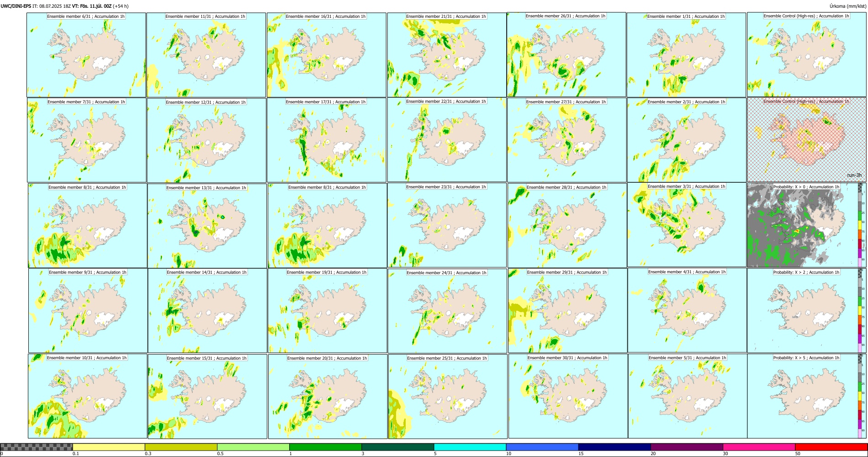
Task: Click the 'Ensemble member 15/31 ; Accumulation 1h' label
Action: coord(206,358)
